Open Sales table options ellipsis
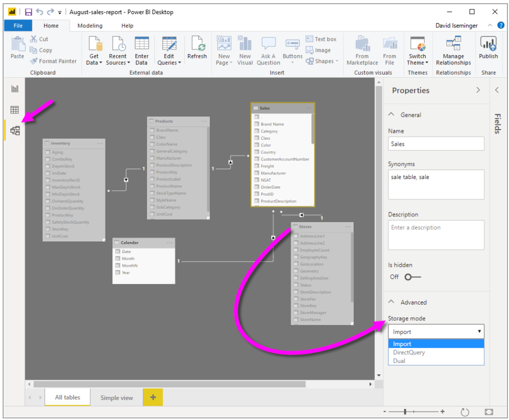 point(309,108)
